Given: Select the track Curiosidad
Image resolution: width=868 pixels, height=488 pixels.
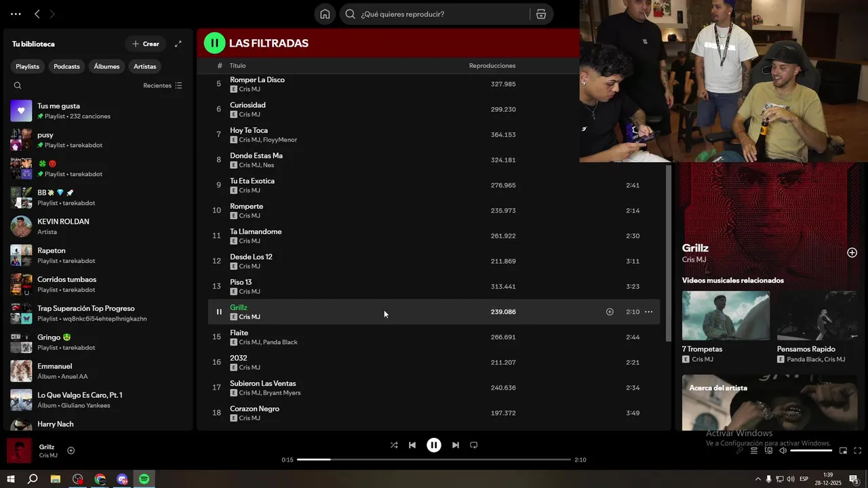Looking at the screenshot, I should pyautogui.click(x=248, y=105).
